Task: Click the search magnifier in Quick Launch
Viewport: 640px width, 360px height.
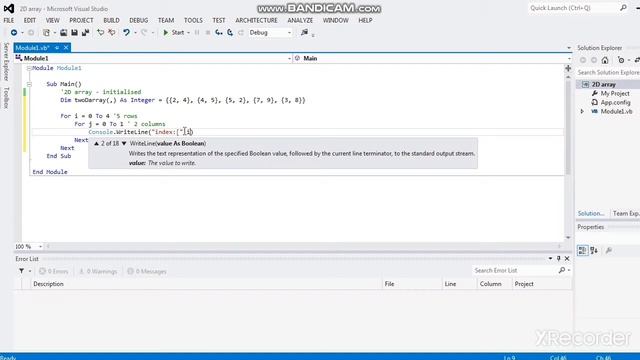Action: [x=623, y=8]
